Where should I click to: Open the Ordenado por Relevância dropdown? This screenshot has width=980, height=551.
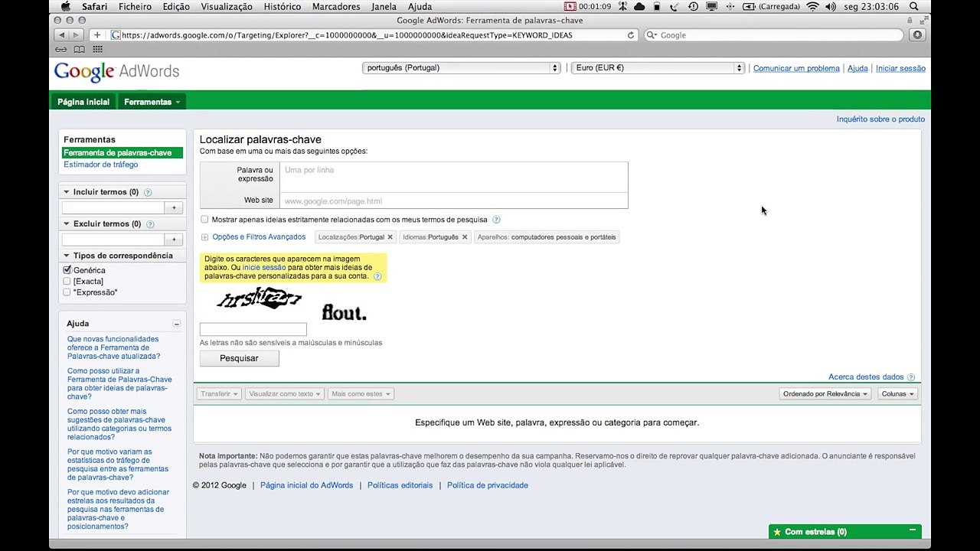(825, 394)
